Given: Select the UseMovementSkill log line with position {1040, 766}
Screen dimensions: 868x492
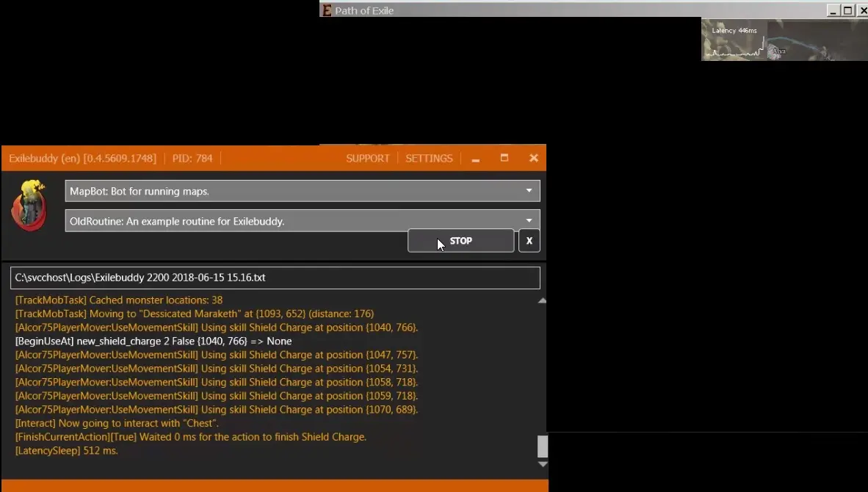Looking at the screenshot, I should (217, 328).
